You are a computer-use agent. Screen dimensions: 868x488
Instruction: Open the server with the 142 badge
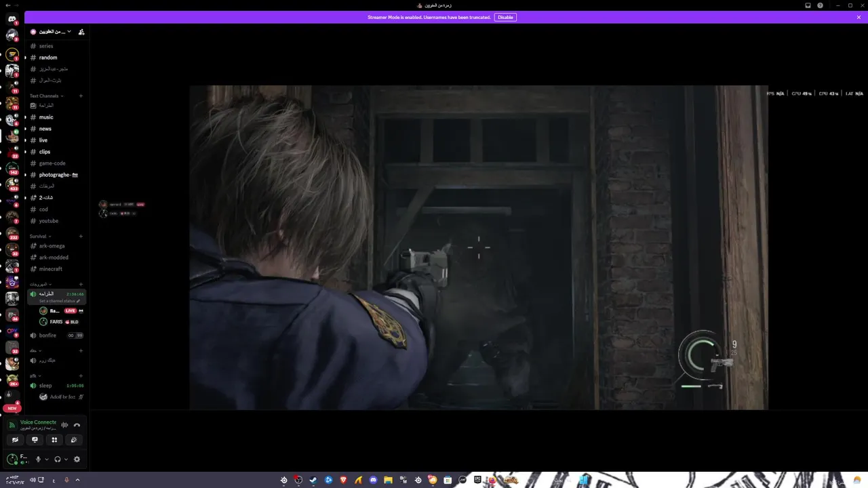pos(12,167)
